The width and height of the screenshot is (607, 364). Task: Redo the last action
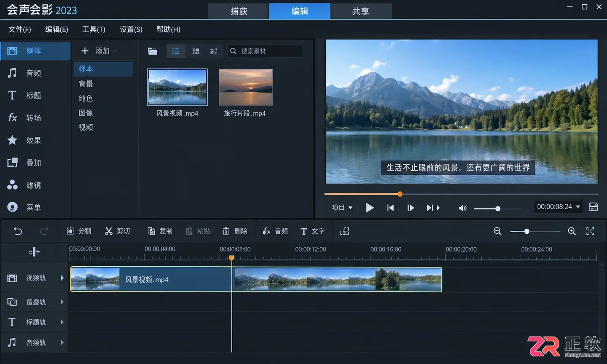point(44,231)
